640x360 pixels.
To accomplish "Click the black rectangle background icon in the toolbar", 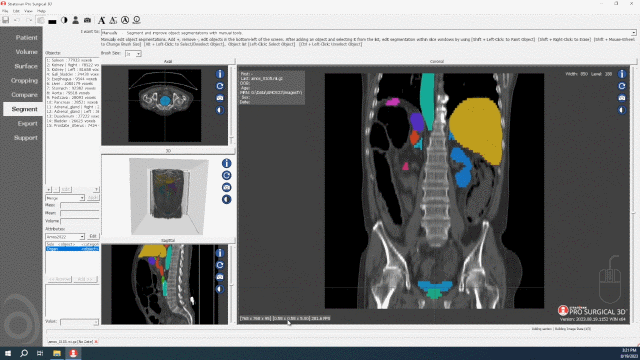I will pos(52,21).
